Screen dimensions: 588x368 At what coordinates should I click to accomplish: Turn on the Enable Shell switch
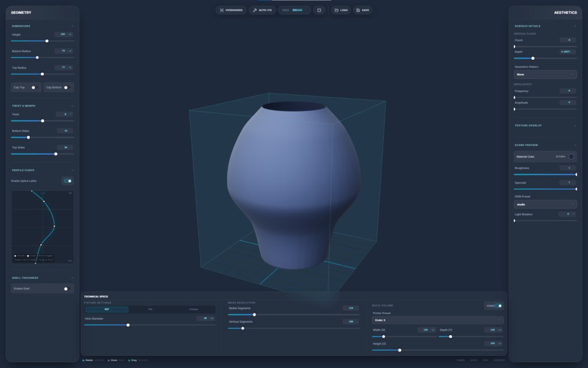[x=67, y=289]
